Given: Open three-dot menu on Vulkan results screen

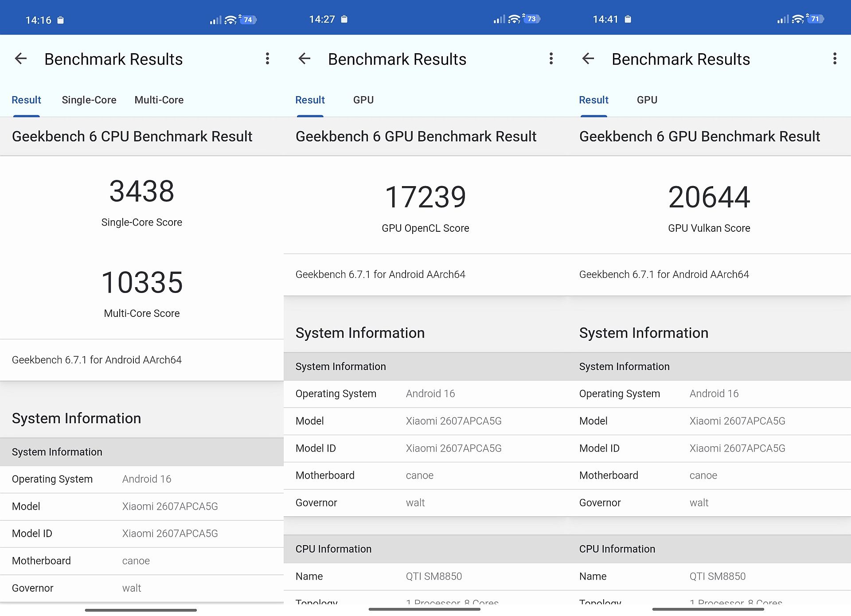Looking at the screenshot, I should click(835, 58).
